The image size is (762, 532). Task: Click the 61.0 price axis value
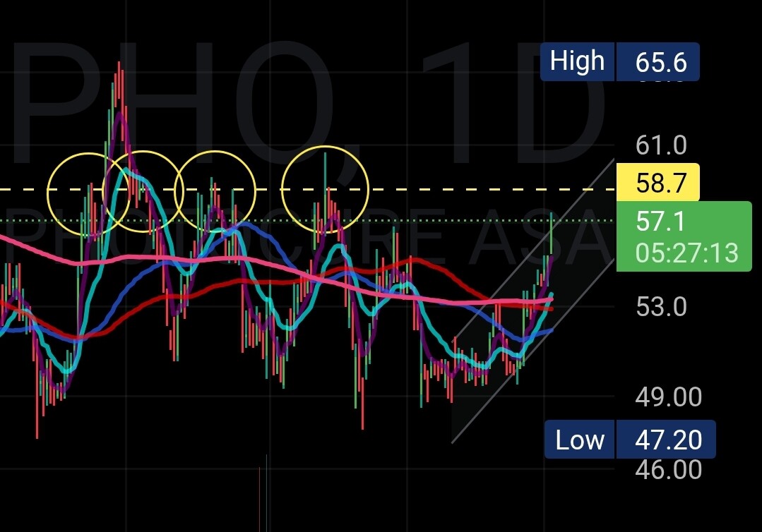tap(661, 145)
